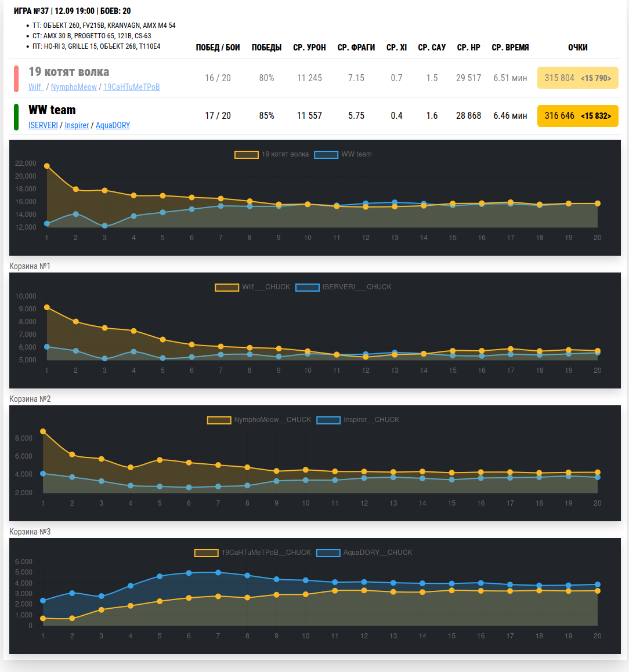Open the ISERVERI player link
This screenshot has height=672, width=629.
point(43,125)
